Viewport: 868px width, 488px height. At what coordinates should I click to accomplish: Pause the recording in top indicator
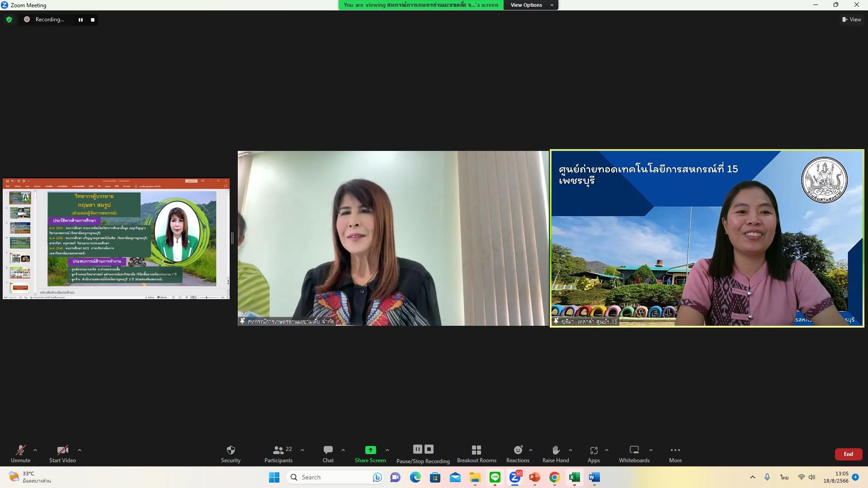point(80,20)
